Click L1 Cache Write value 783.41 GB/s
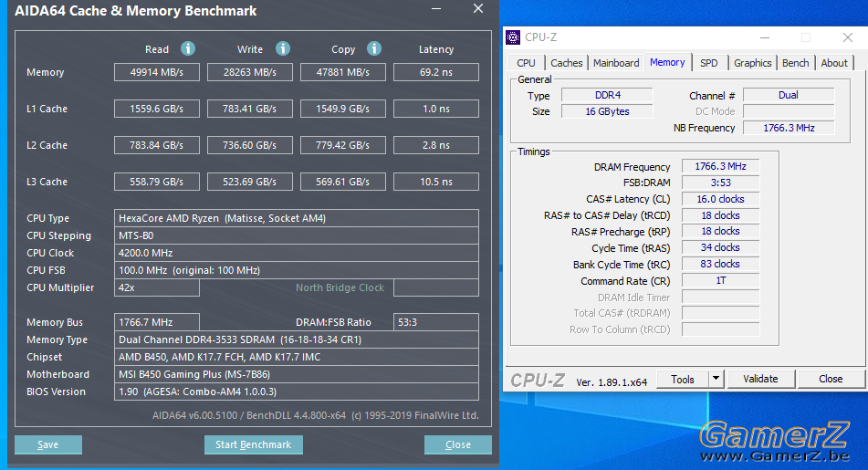Viewport: 868px width, 470px height. (x=250, y=109)
